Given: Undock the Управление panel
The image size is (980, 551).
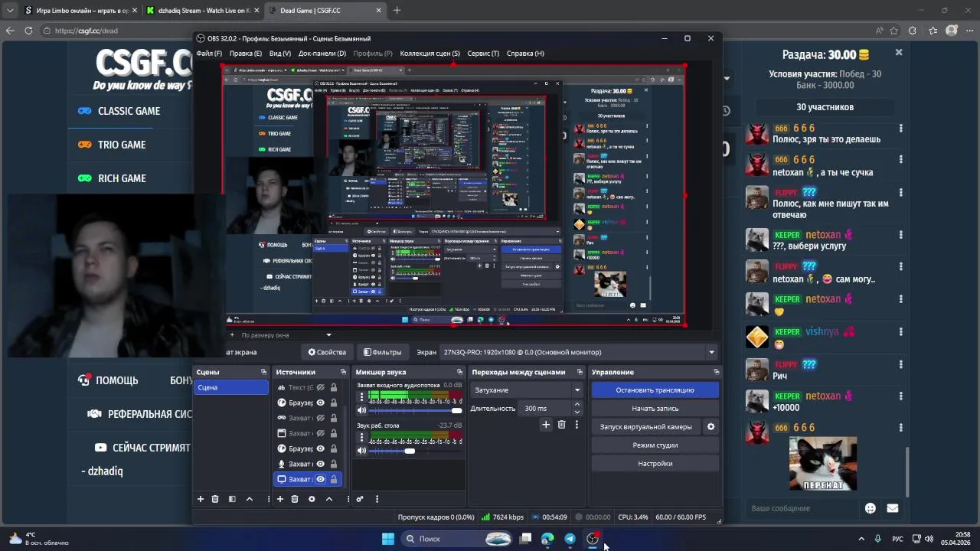Looking at the screenshot, I should pos(717,372).
